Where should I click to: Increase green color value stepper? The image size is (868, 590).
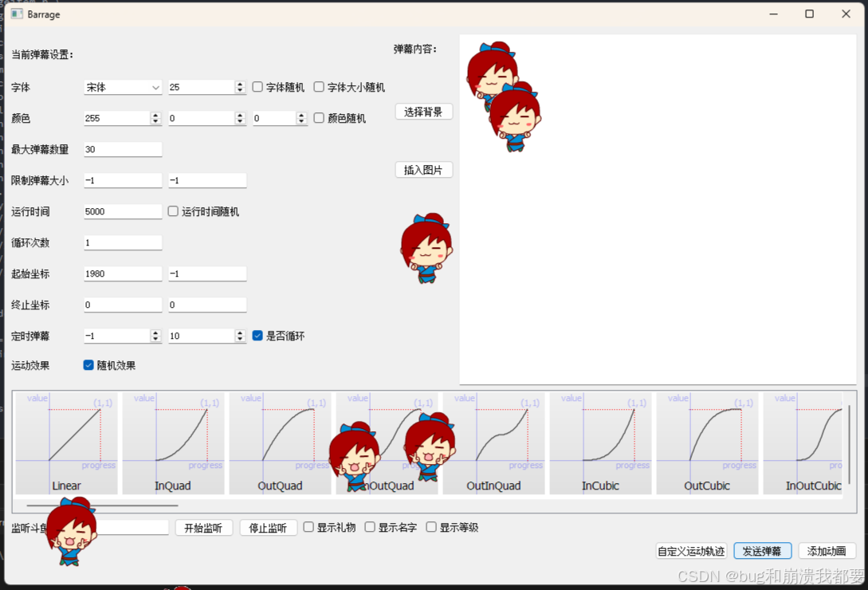coord(240,116)
